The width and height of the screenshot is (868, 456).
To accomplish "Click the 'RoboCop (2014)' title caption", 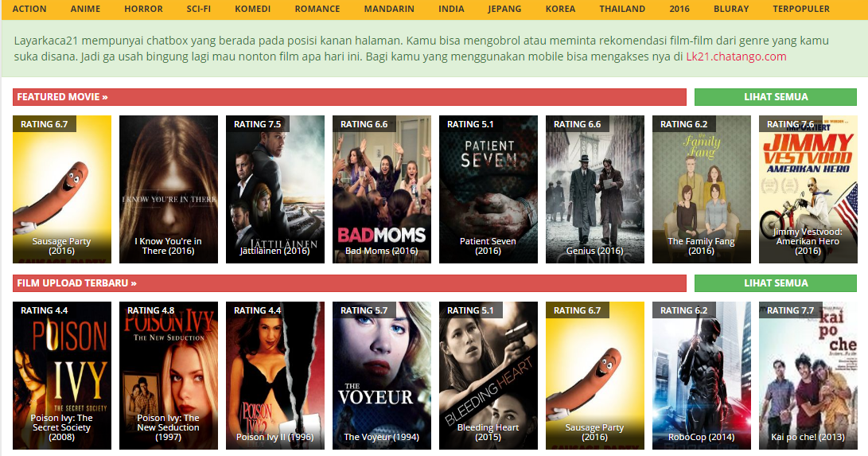I will point(702,437).
